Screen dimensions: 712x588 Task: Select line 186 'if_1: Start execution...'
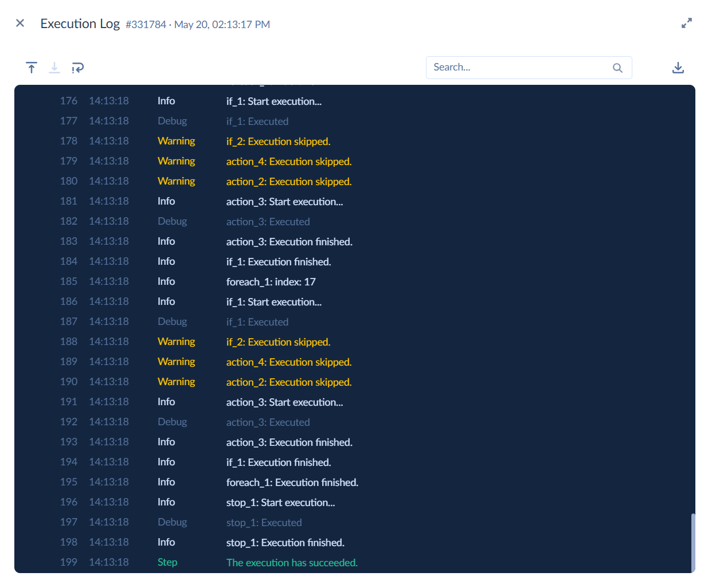274,302
